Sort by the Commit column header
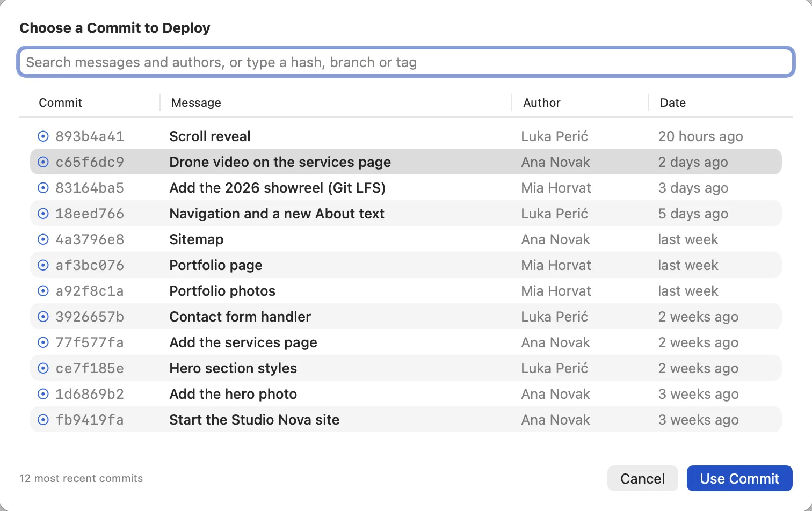The image size is (812, 511). pyautogui.click(x=60, y=103)
